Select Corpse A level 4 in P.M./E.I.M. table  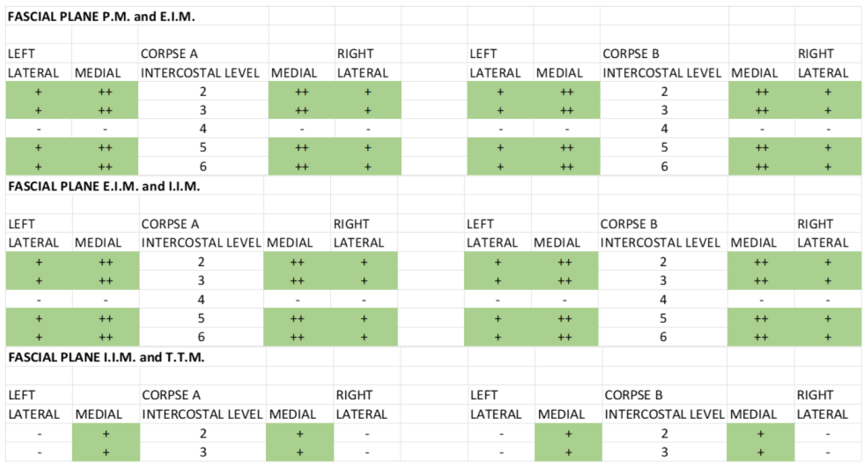(x=203, y=129)
